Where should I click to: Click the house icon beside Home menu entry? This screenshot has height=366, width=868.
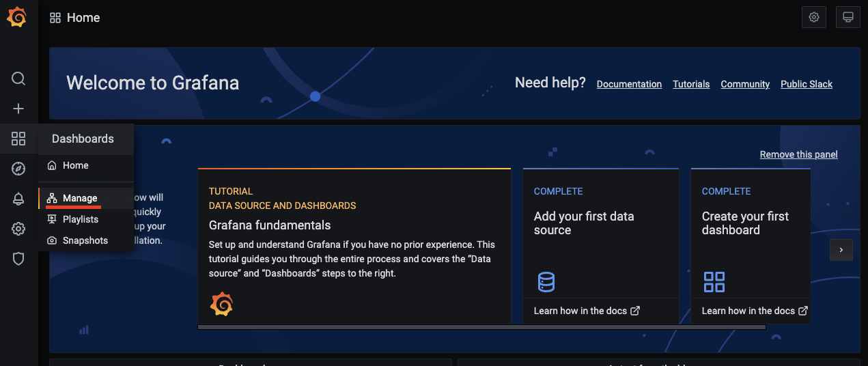52,165
